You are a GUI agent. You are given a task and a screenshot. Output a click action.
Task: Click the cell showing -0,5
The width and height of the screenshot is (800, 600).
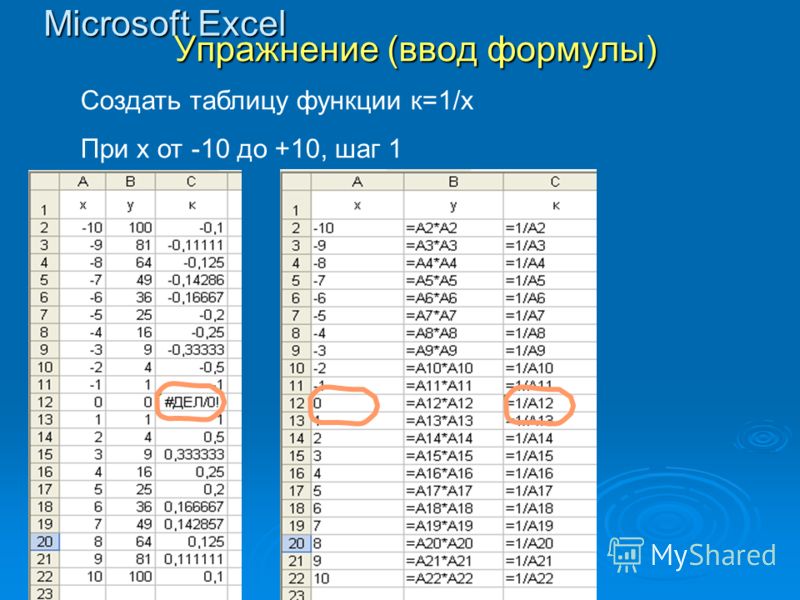191,367
